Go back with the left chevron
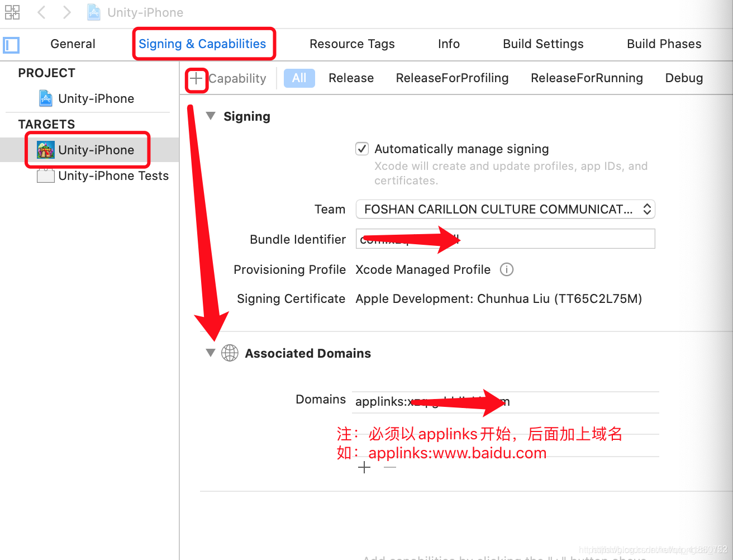Image resolution: width=733 pixels, height=560 pixels. 41,12
